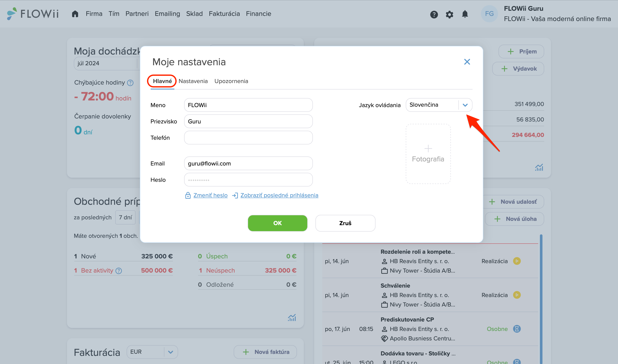Click the lock icon beside Zmeniť heslo
This screenshot has height=364, width=618.
click(x=188, y=195)
